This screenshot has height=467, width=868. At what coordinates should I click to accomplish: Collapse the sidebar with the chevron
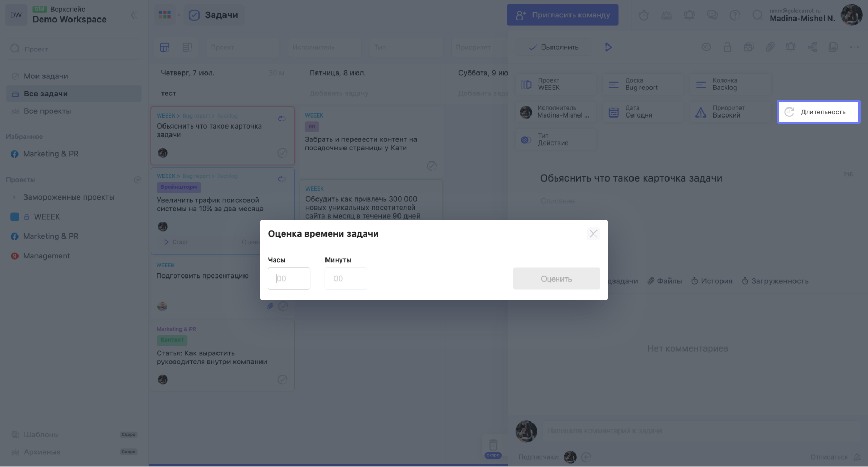pyautogui.click(x=133, y=15)
